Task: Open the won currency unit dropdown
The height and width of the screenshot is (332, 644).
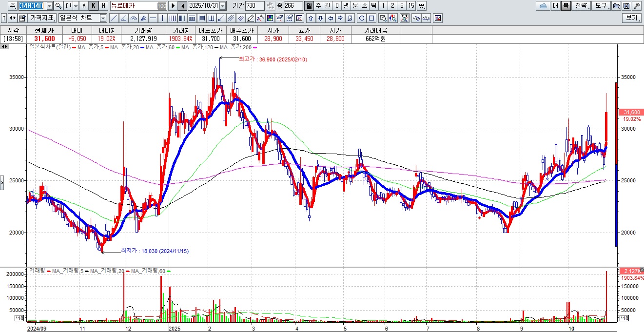Action: coord(422,6)
